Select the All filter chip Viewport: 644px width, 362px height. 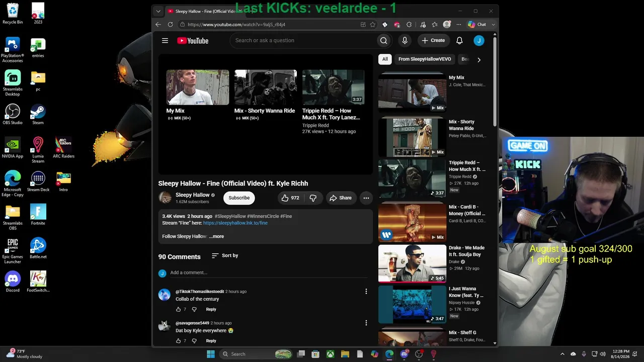tap(385, 59)
